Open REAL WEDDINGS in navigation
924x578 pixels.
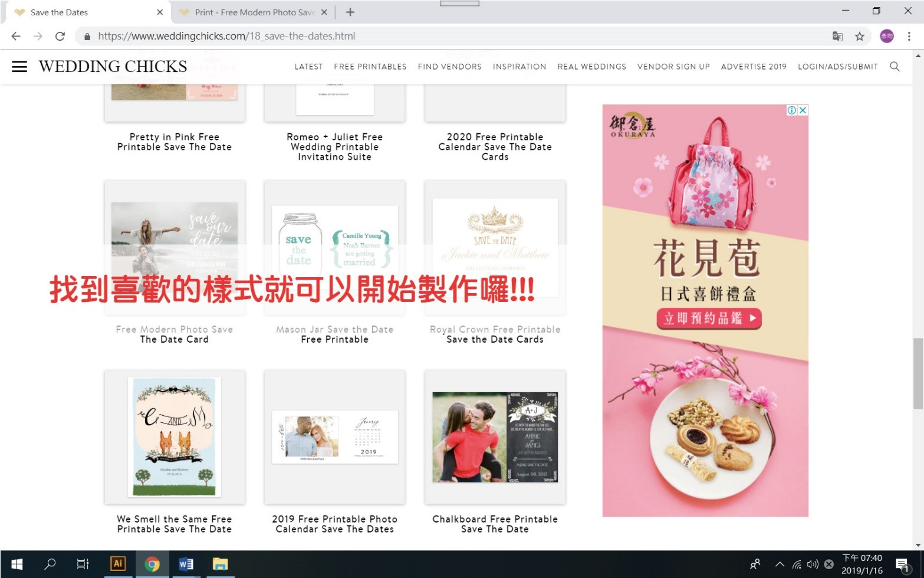coord(592,67)
